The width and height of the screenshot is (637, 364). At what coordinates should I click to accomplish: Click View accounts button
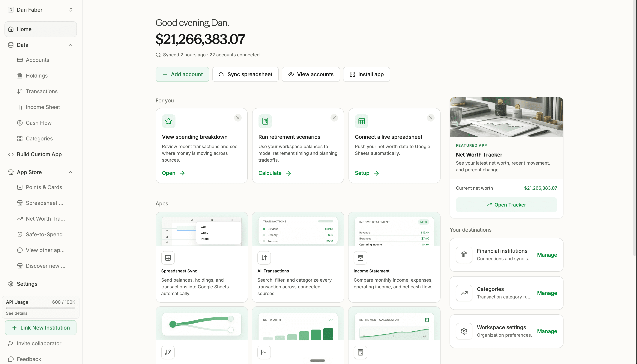pos(311,75)
